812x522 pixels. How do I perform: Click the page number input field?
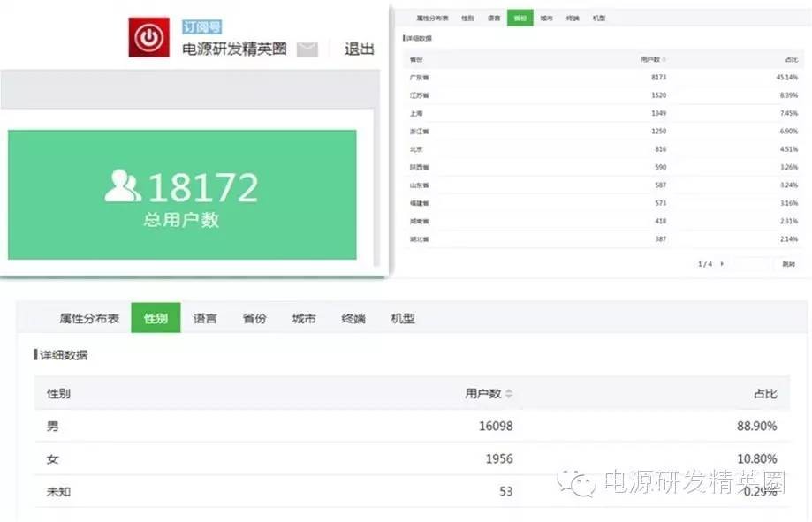[751, 263]
